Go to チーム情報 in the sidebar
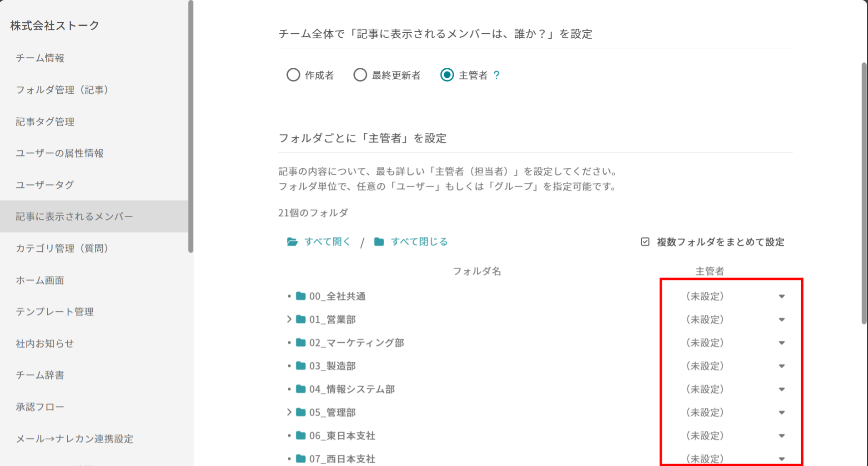868x466 pixels. (40, 58)
